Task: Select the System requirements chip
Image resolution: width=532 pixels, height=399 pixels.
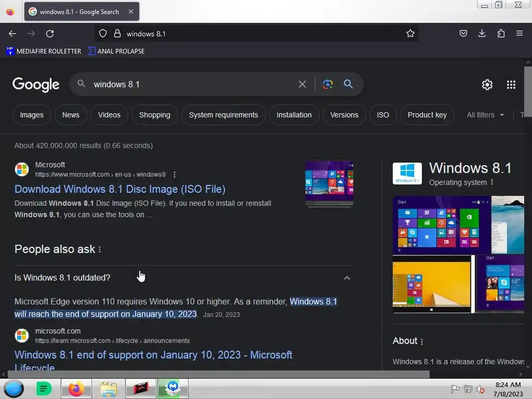Action: pos(223,115)
